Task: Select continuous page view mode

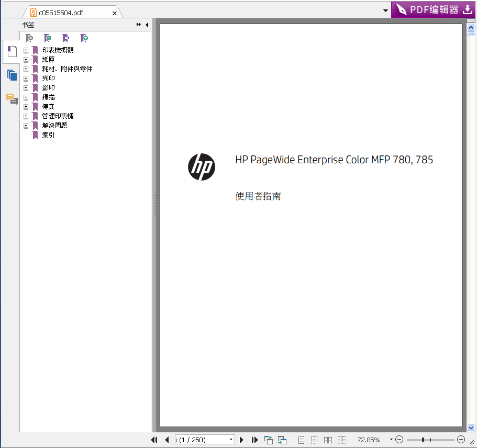Action: [x=314, y=440]
